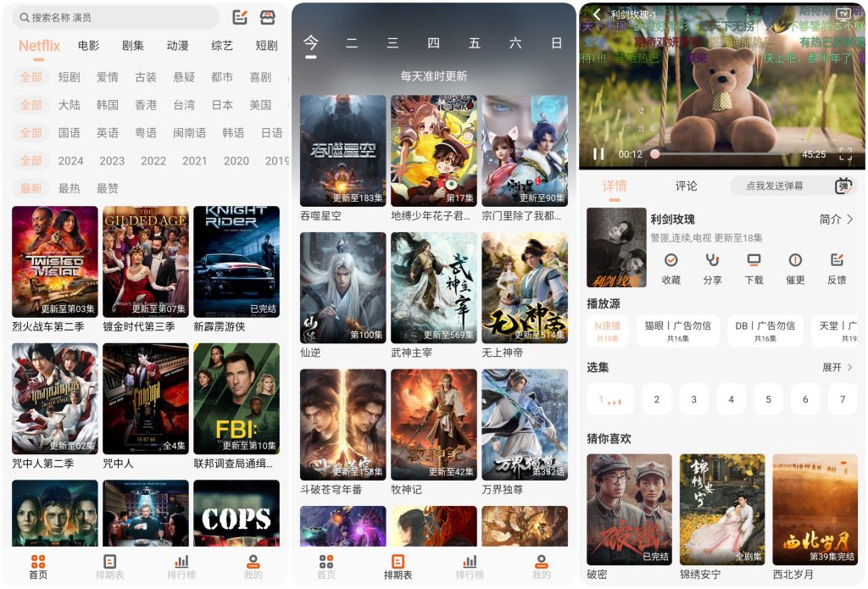868x589 pixels.
Task: Sort by 最热
Action: coord(70,189)
